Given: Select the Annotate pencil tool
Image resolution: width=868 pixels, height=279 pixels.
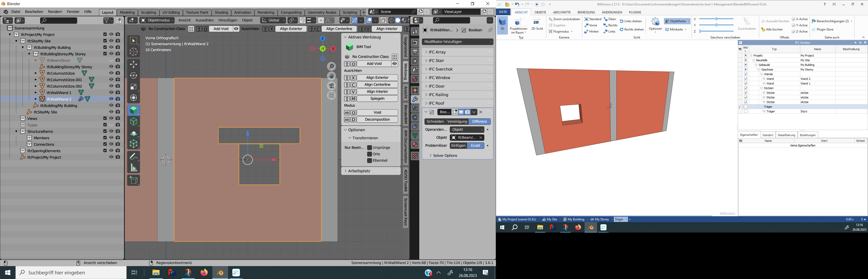Looking at the screenshot, I should [x=134, y=156].
